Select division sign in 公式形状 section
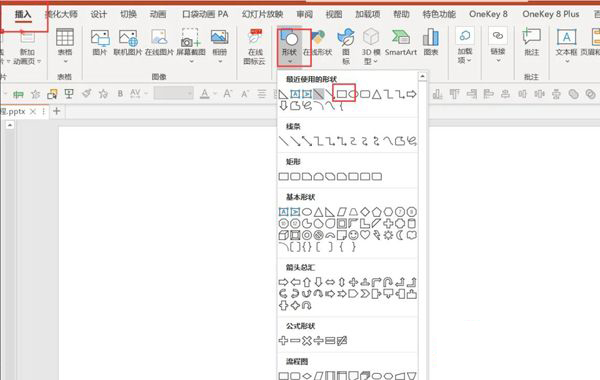 pos(318,341)
